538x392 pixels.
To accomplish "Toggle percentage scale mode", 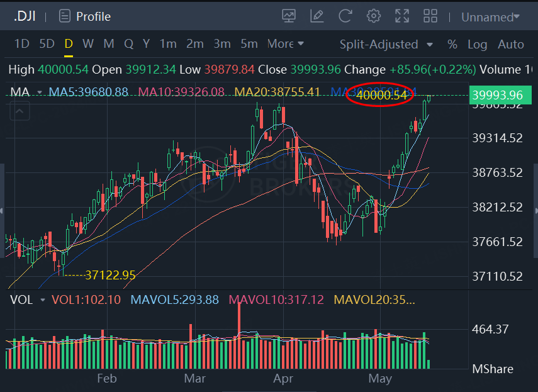I will point(452,44).
